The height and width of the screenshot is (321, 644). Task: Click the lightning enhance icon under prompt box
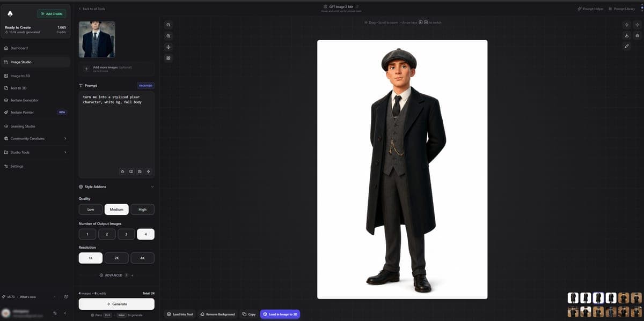pos(148,171)
